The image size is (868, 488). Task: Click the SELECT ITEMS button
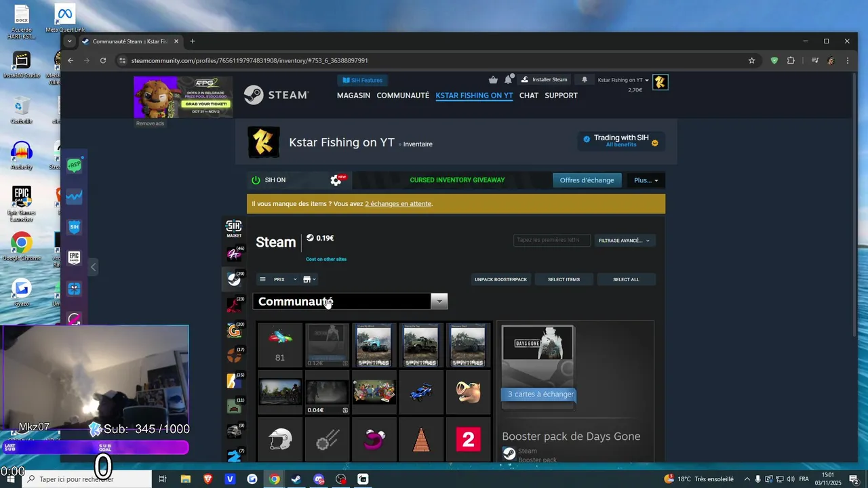point(564,279)
